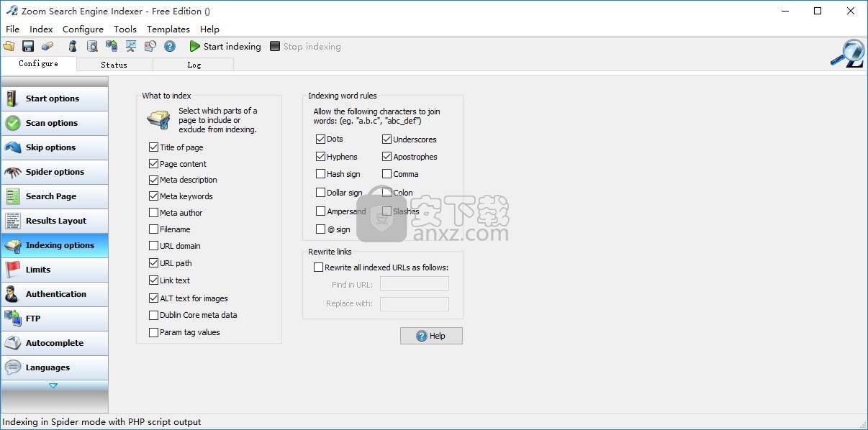Open the Tools menu

[125, 29]
